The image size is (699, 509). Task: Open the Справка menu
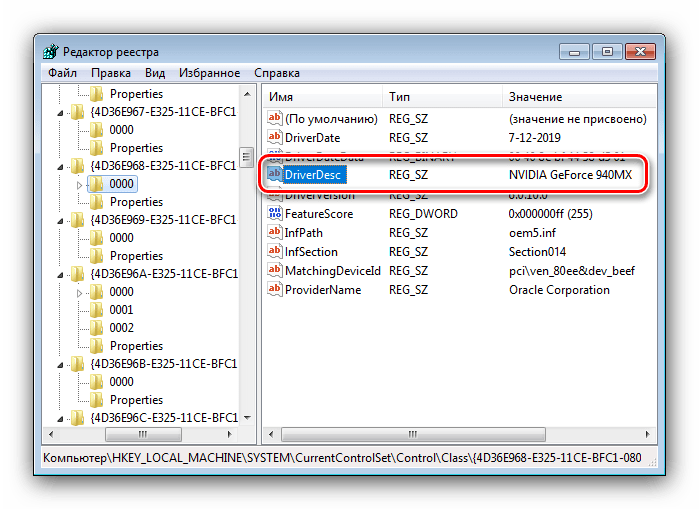coord(277,73)
